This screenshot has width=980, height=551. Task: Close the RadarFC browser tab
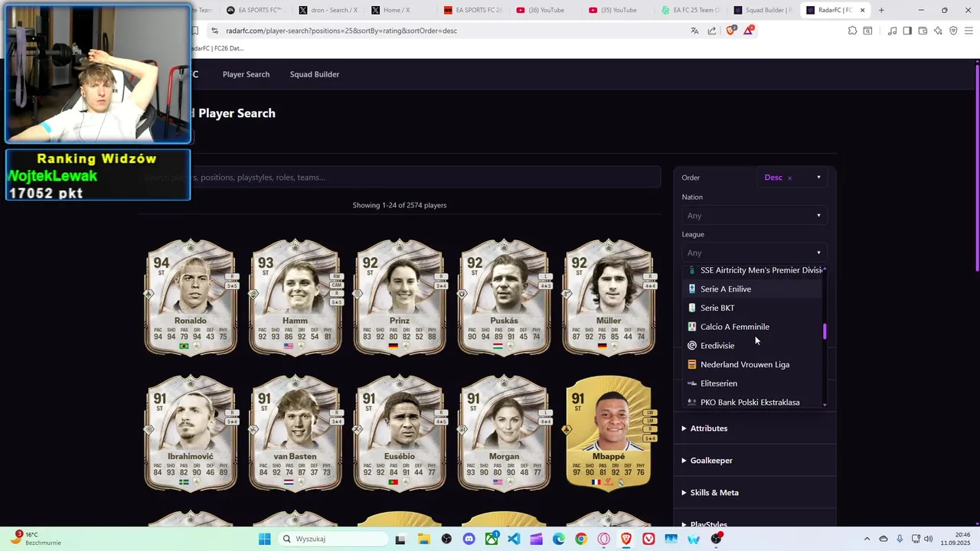click(x=863, y=10)
